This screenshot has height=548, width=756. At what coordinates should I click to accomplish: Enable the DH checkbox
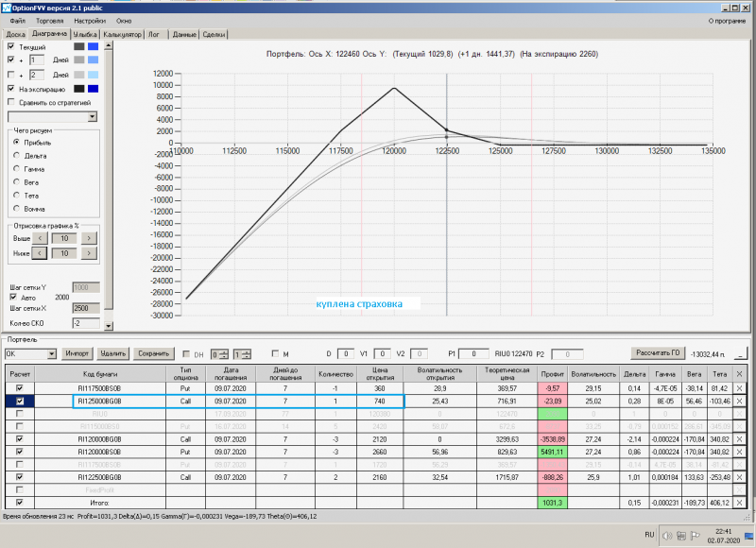pyautogui.click(x=186, y=353)
